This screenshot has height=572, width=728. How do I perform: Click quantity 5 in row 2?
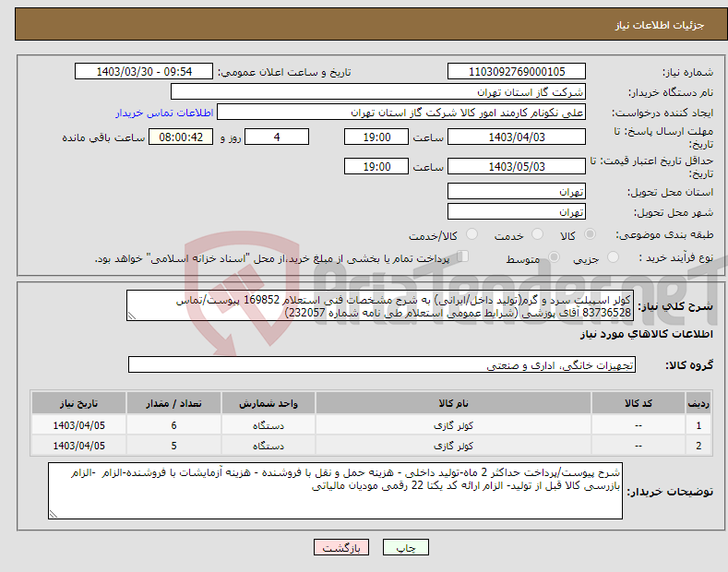tap(173, 446)
